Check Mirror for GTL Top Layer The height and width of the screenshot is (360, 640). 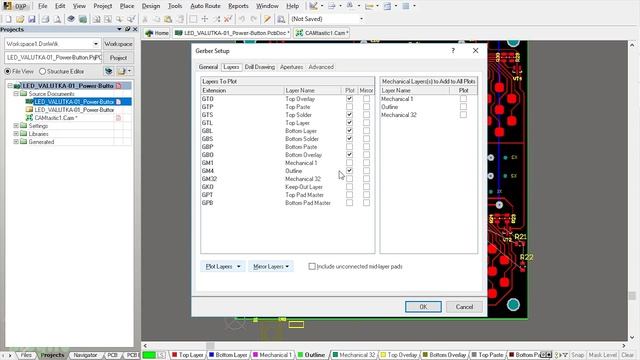366,122
